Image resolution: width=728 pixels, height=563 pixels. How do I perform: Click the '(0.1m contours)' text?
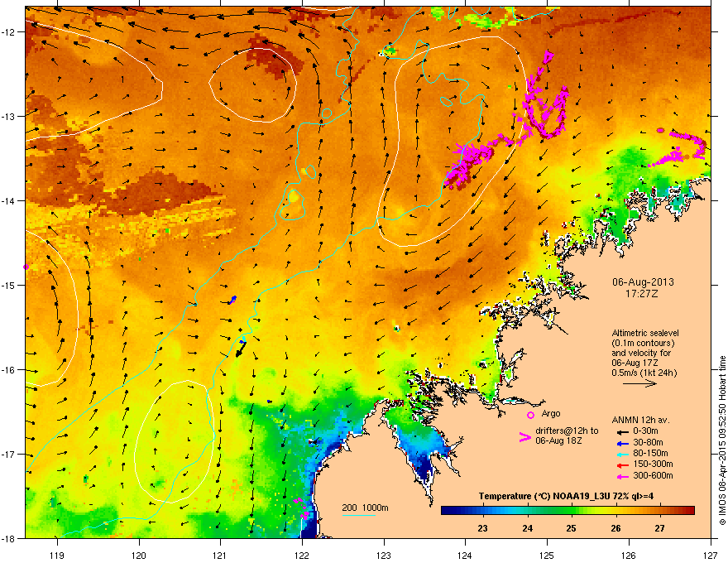pos(643,344)
